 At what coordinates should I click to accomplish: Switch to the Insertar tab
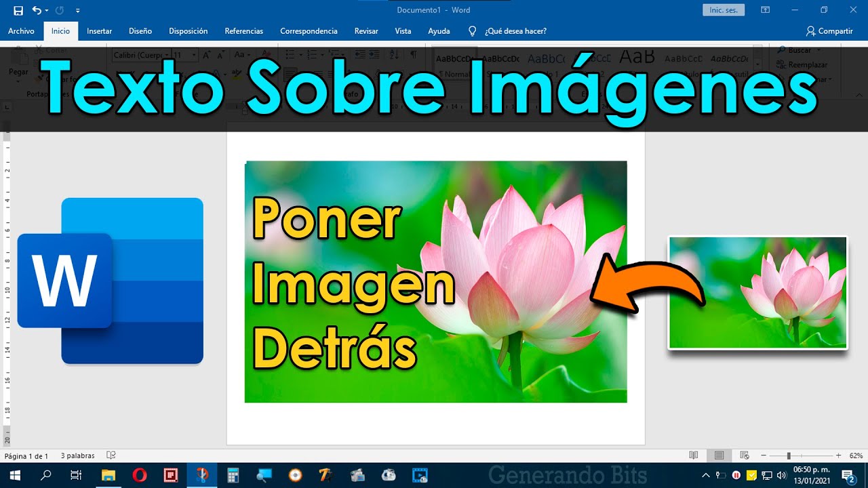[99, 31]
